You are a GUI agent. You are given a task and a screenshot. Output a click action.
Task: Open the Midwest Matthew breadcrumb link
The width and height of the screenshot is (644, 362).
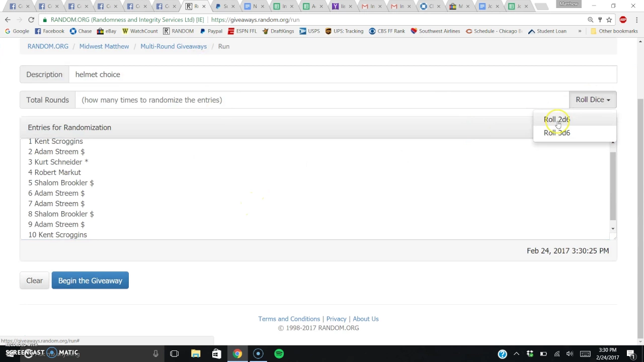point(104,46)
